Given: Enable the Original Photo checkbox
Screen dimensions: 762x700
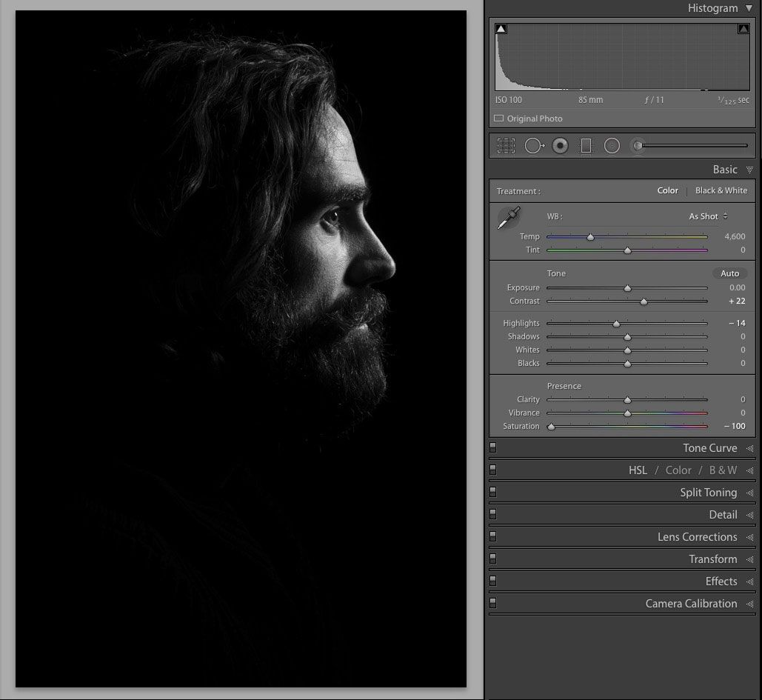Looking at the screenshot, I should click(x=498, y=118).
